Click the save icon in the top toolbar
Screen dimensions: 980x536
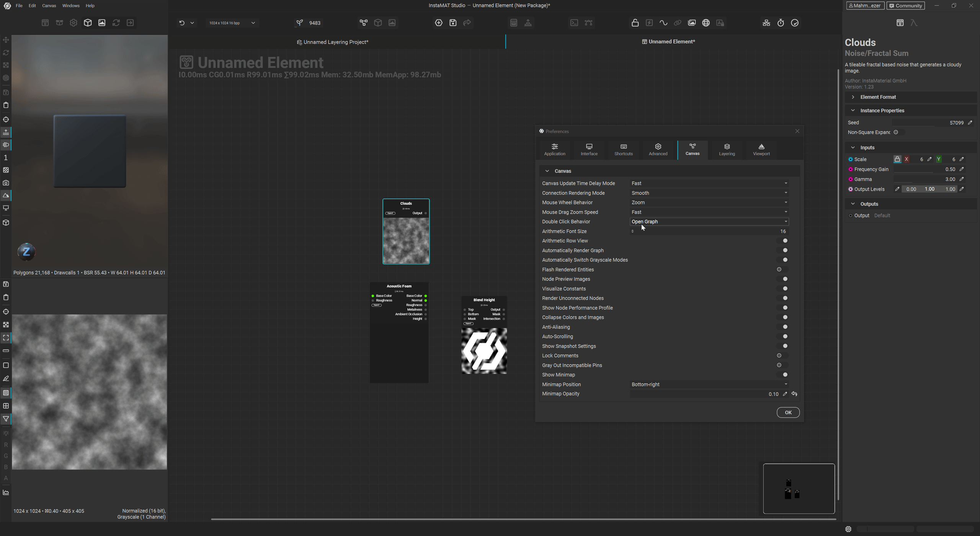pos(453,23)
